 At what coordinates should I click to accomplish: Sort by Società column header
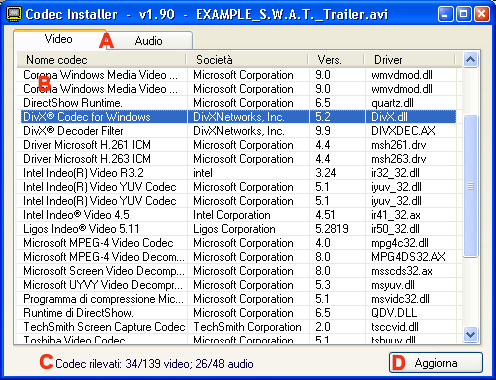[247, 60]
